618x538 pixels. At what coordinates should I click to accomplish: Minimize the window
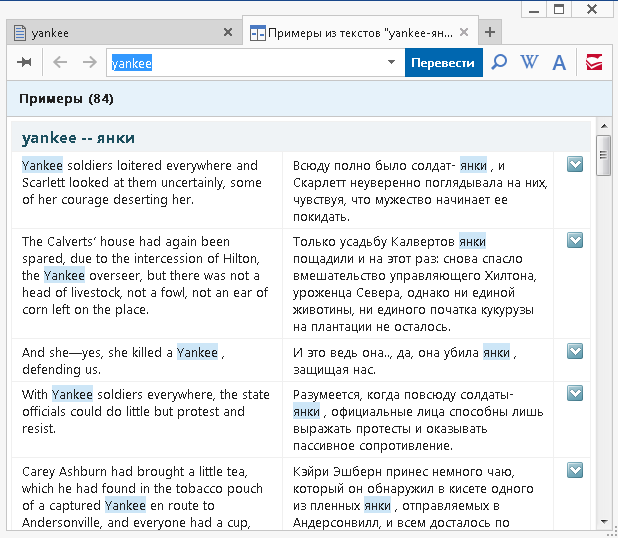click(x=534, y=9)
